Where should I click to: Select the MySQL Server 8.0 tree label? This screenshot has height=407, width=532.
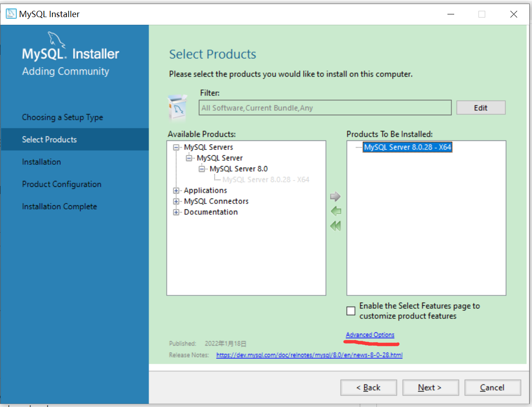[x=238, y=169]
